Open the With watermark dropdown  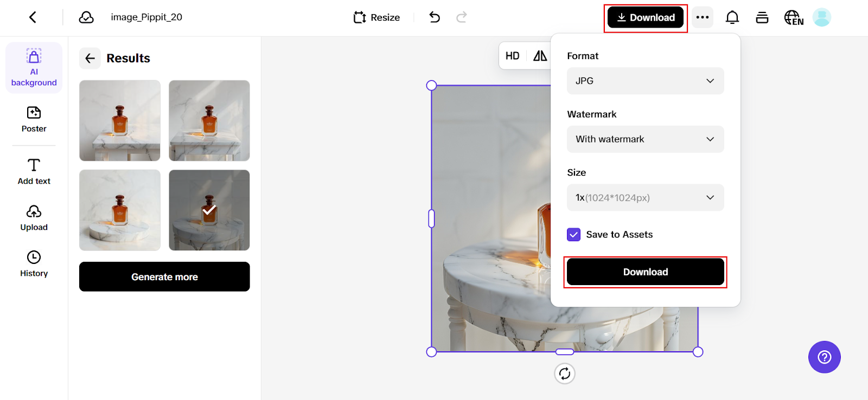tap(646, 139)
